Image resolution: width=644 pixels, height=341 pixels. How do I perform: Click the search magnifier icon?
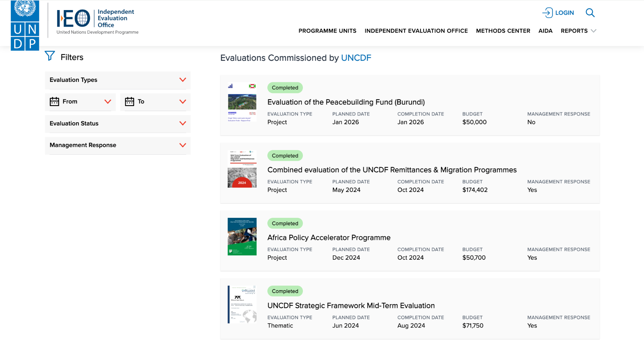point(590,13)
